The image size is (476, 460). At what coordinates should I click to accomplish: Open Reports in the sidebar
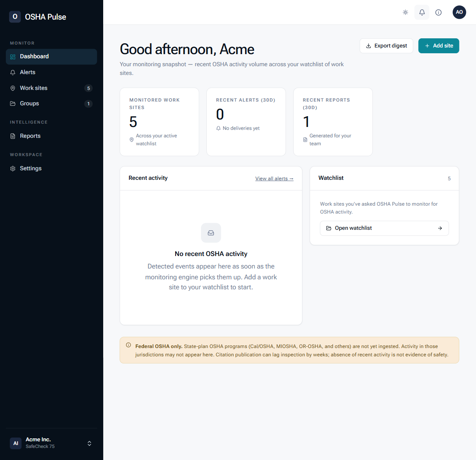[x=51, y=136]
